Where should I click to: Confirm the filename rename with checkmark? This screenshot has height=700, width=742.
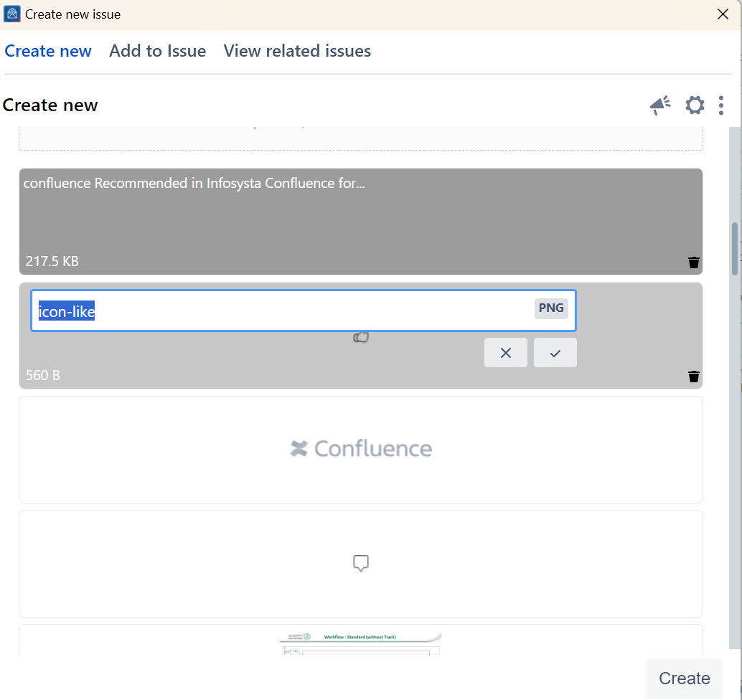point(555,353)
